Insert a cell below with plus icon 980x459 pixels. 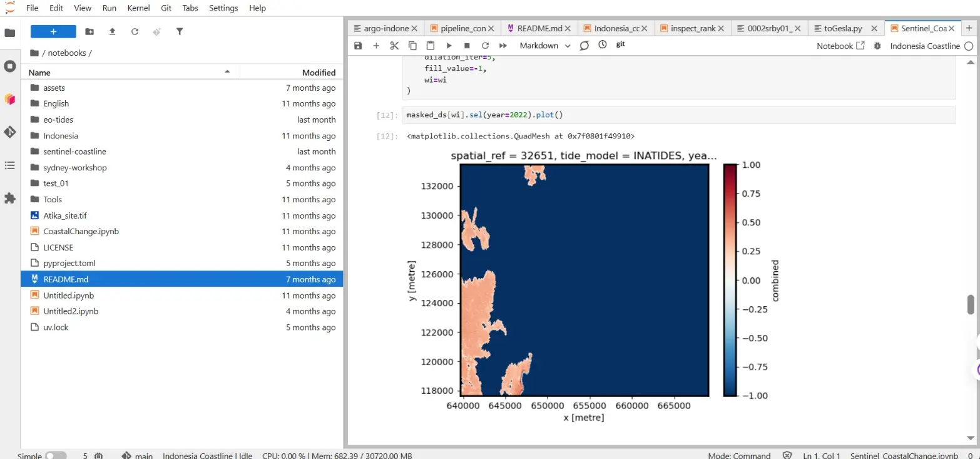[x=376, y=46]
